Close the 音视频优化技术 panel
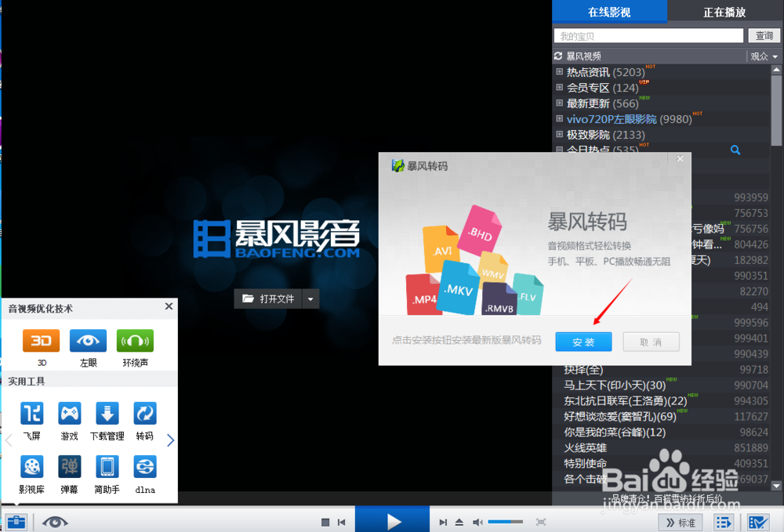Screen dimensions: 784x532 click(169, 306)
